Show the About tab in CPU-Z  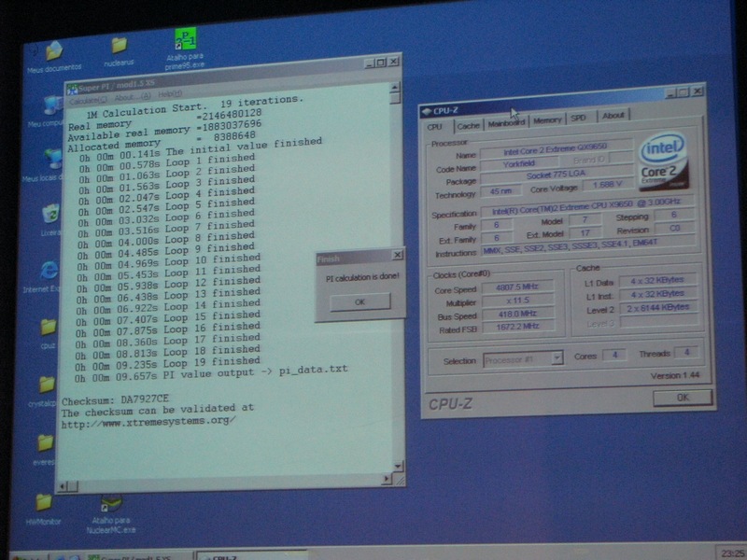point(613,115)
